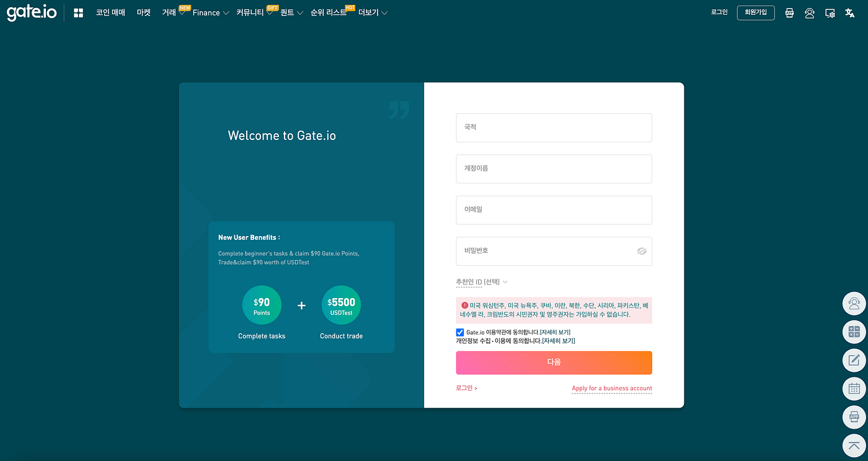868x461 pixels.
Task: Open the floating APP download icon
Action: [854, 417]
